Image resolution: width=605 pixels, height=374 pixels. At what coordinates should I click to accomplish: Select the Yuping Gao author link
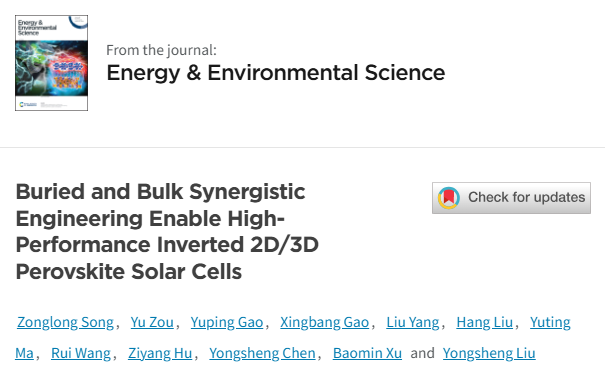click(x=227, y=322)
